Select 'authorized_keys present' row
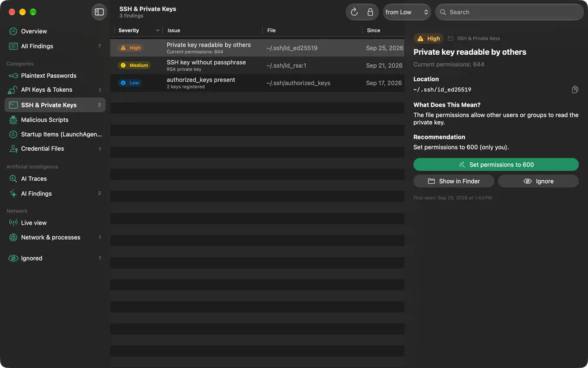This screenshot has height=368, width=588. (x=258, y=83)
